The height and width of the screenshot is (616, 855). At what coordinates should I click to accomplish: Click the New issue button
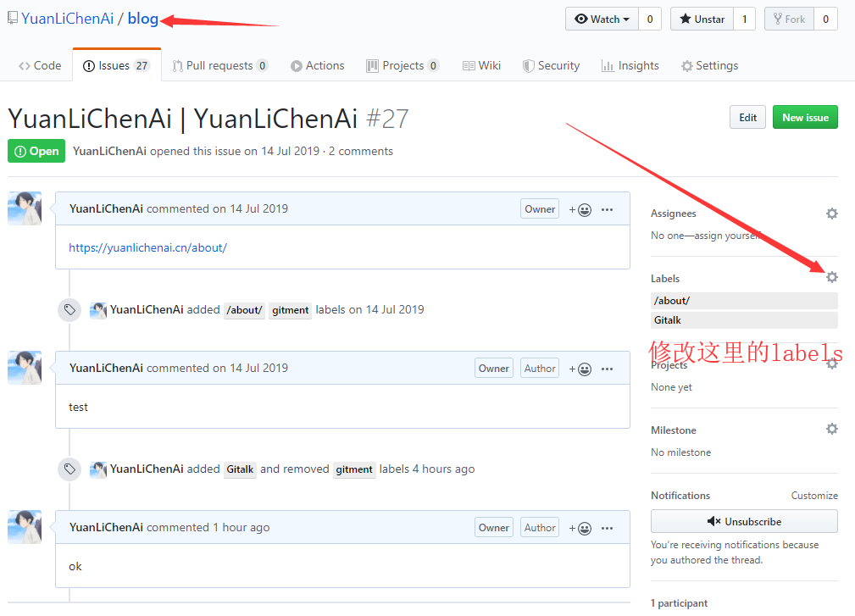pos(804,117)
